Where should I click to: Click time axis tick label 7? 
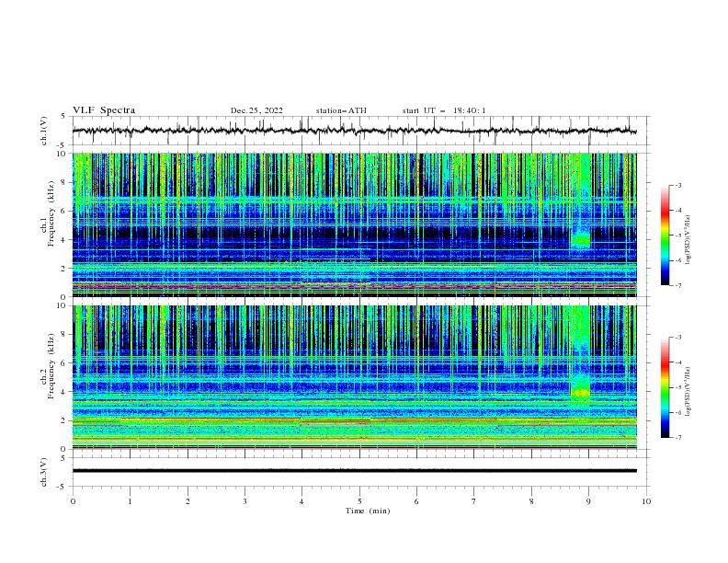pyautogui.click(x=474, y=501)
